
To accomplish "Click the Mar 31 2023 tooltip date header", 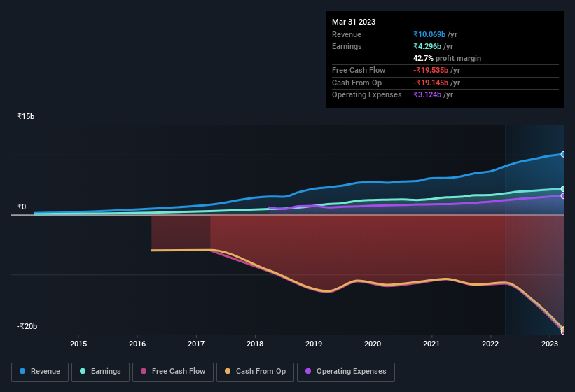I will pos(354,22).
